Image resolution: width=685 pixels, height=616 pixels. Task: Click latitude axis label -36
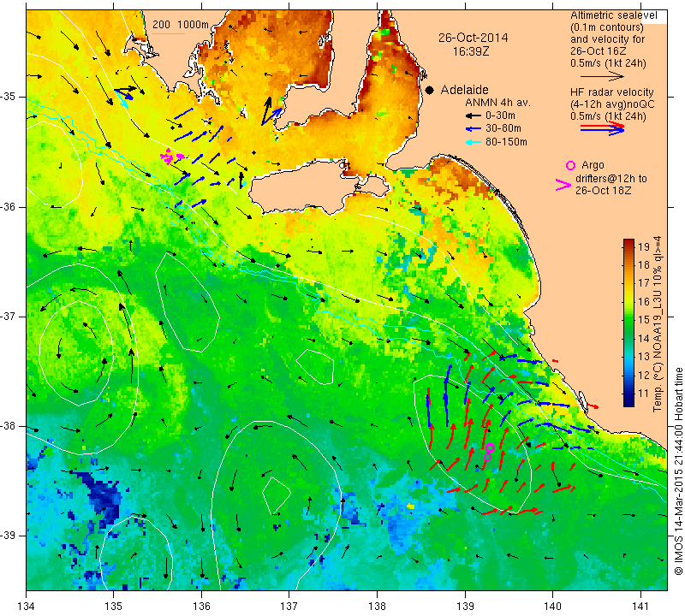click(9, 207)
